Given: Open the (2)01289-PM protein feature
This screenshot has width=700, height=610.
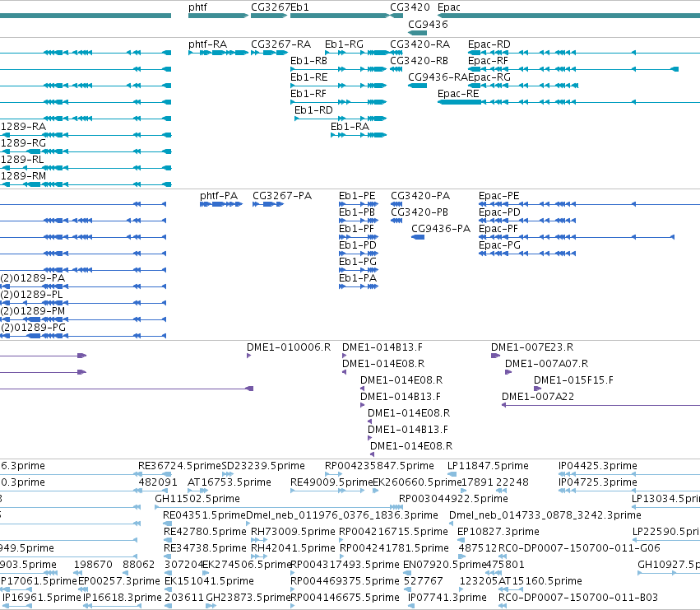Looking at the screenshot, I should (83, 319).
